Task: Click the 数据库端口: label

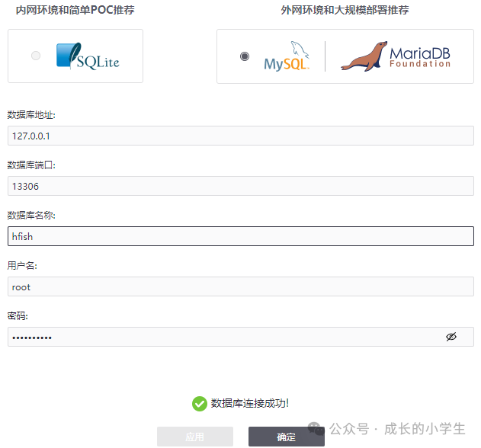Action: click(x=31, y=165)
